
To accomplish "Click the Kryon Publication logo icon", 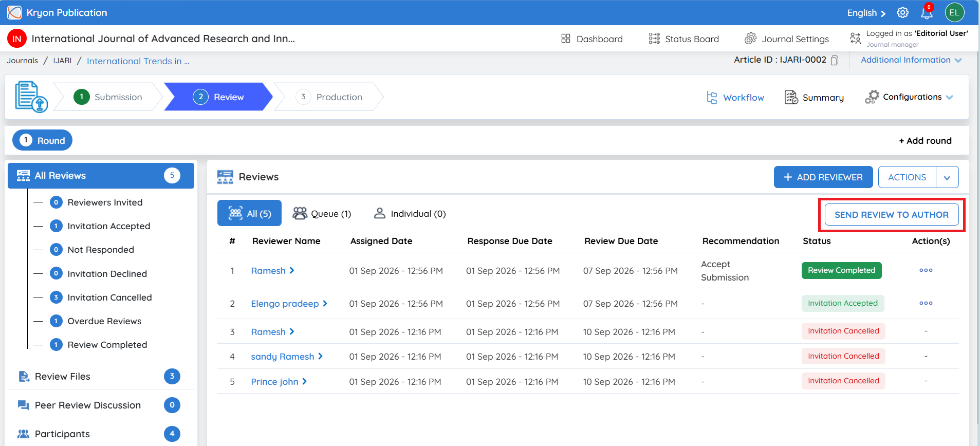I will pyautogui.click(x=14, y=12).
